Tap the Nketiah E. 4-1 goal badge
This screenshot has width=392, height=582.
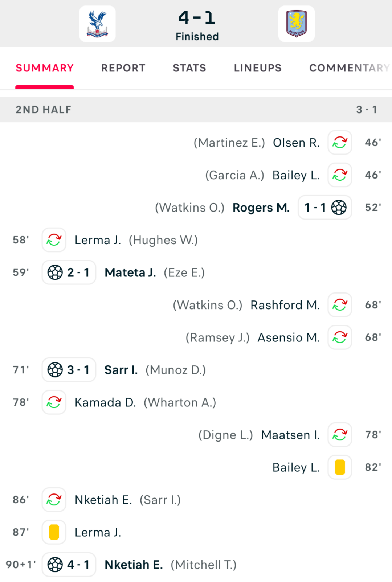[x=69, y=565]
